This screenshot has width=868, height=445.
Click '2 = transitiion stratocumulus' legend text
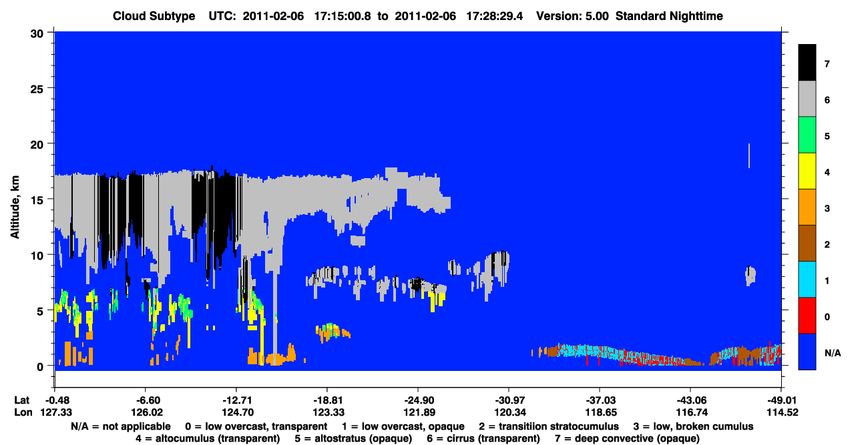(x=549, y=426)
